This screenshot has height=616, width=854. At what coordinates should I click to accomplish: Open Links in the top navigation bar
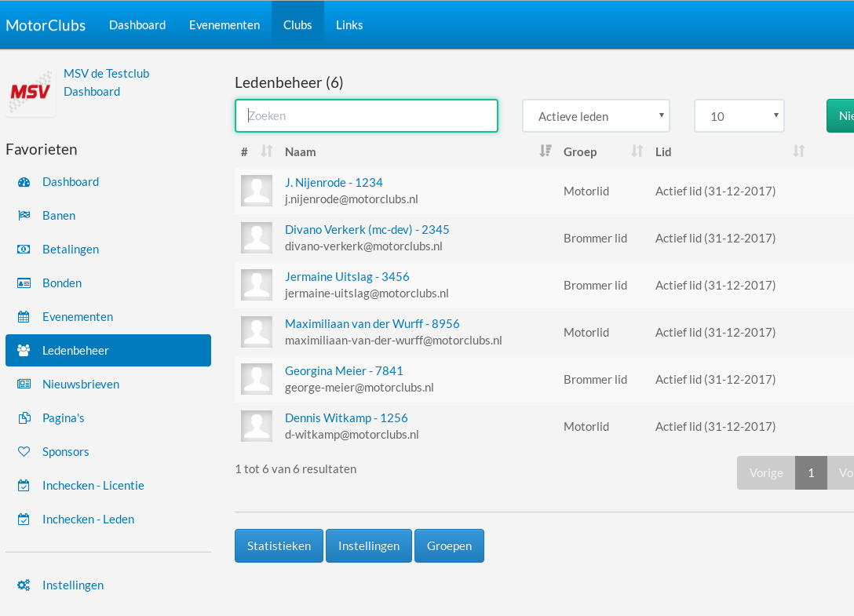click(x=349, y=25)
